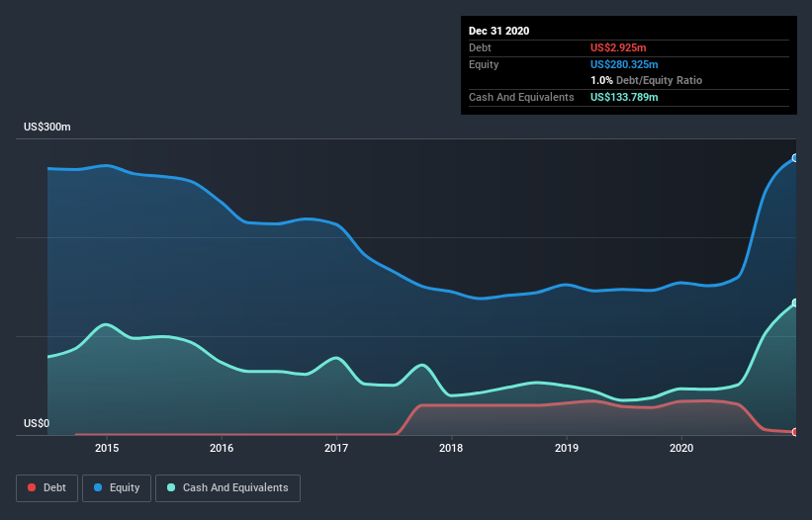The width and height of the screenshot is (812, 520).
Task: Select the Cash endpoint marker at Dec 2020
Action: pos(795,303)
